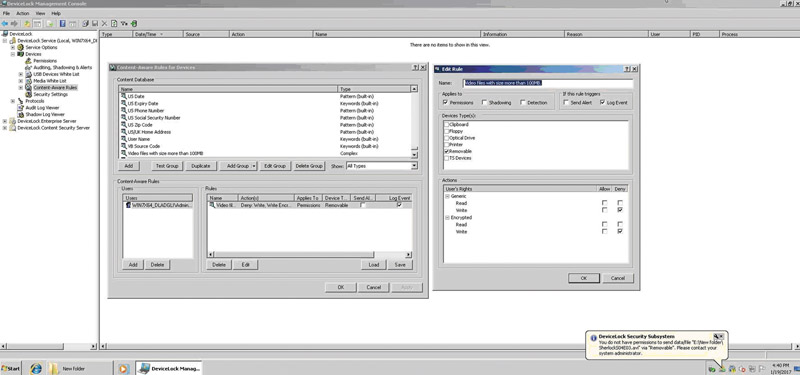Click the Date/Time column header
Image resolution: width=800 pixels, height=375 pixels.
(x=157, y=34)
